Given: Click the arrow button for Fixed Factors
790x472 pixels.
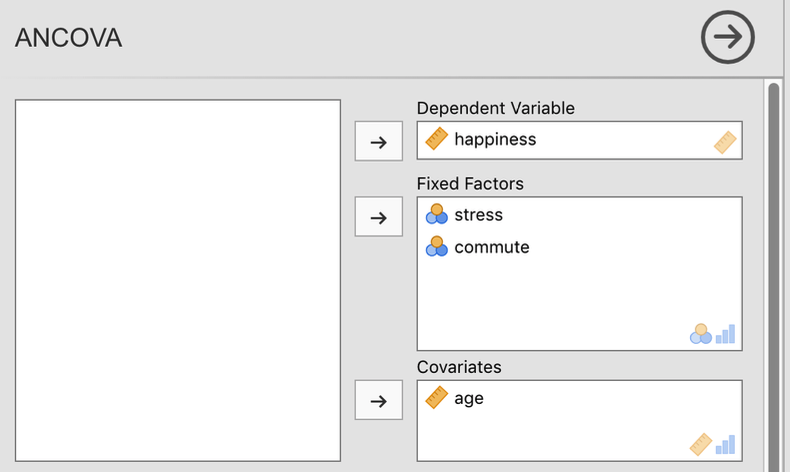Looking at the screenshot, I should 378,217.
